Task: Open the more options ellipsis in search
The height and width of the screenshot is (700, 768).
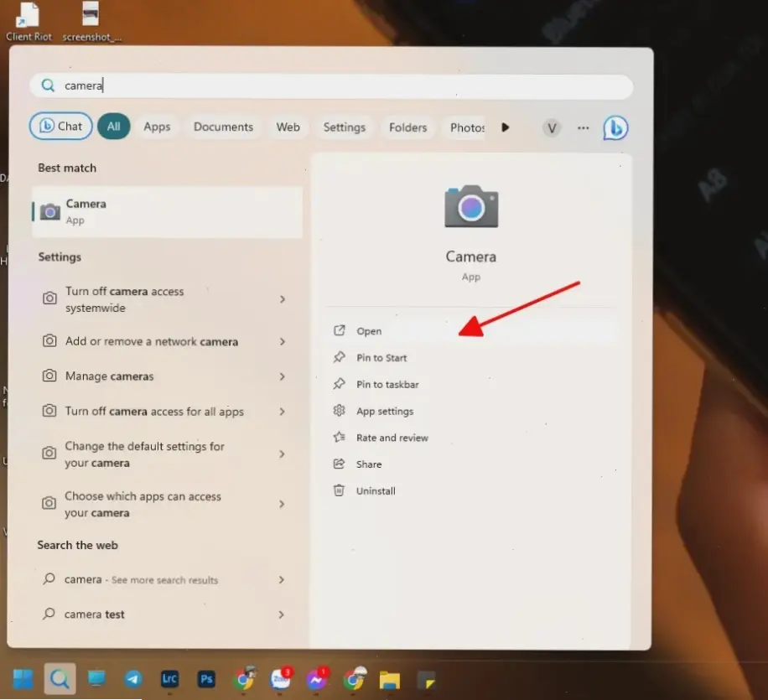Action: [583, 127]
